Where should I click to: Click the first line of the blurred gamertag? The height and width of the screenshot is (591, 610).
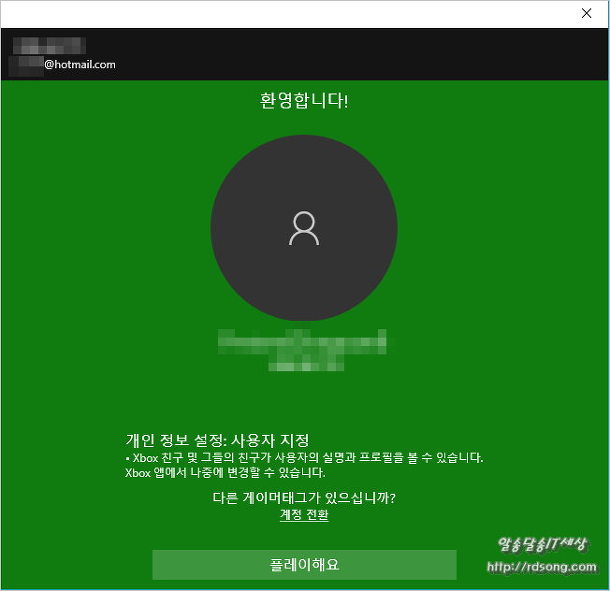click(x=304, y=344)
